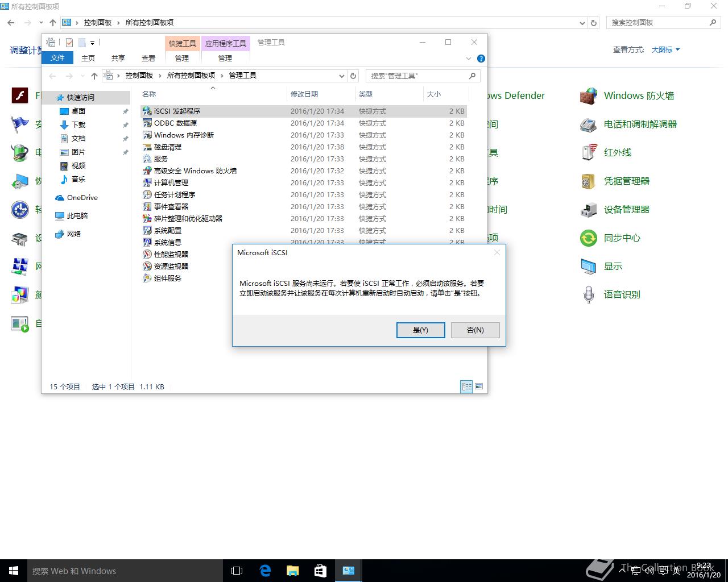Select 系统配置 icon
The image size is (728, 582).
[147, 230]
